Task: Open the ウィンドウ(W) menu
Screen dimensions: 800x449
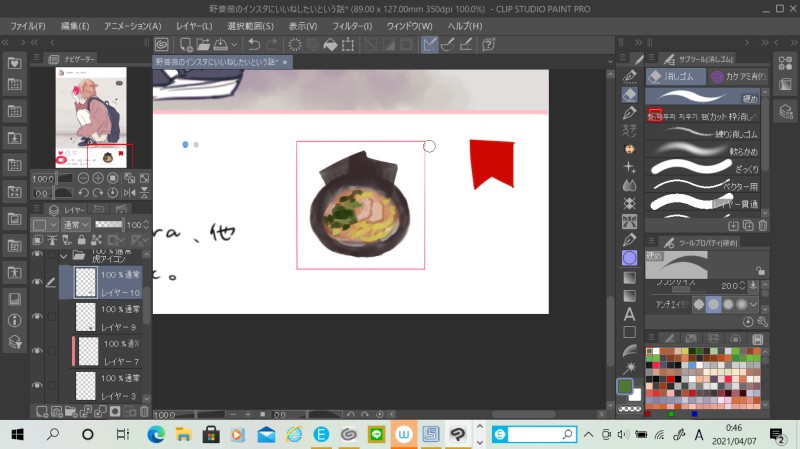Action: click(x=410, y=26)
